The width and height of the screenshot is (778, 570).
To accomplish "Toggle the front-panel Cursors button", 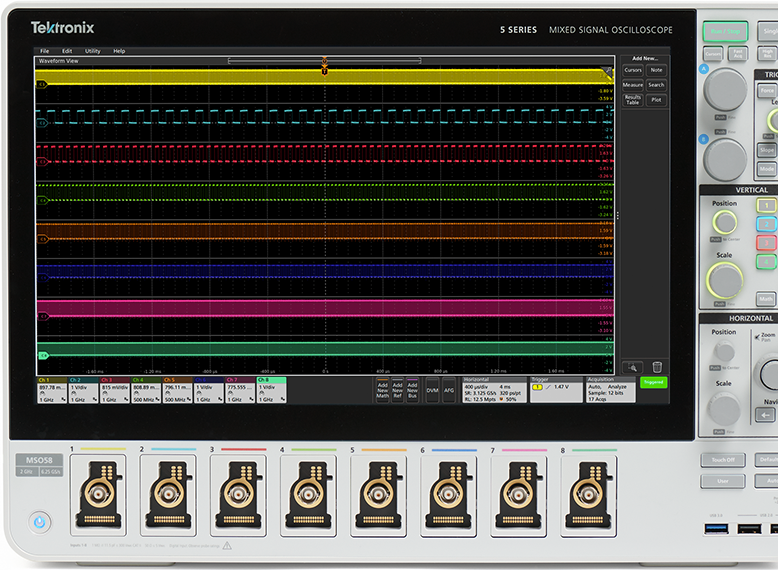I will pyautogui.click(x=713, y=54).
